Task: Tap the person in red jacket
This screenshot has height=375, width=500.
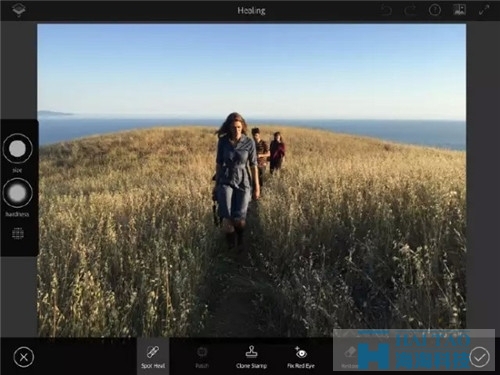Action: [277, 153]
